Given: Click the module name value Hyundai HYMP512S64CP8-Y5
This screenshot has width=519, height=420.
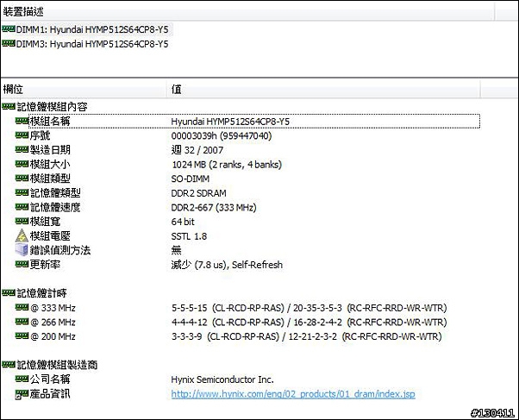Looking at the screenshot, I should click(x=230, y=122).
